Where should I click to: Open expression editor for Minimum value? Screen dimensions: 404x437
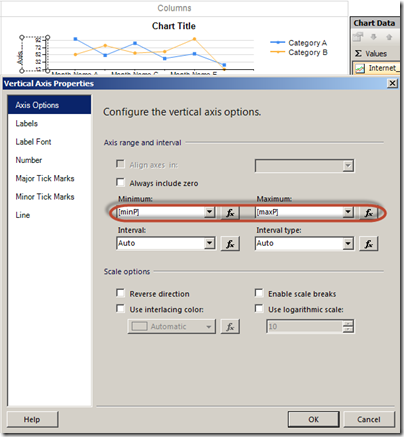point(230,213)
